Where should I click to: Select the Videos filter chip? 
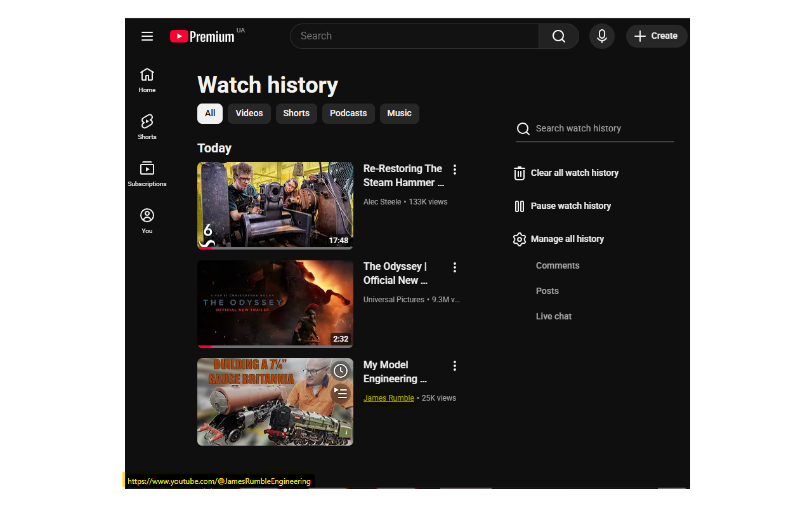coord(249,114)
